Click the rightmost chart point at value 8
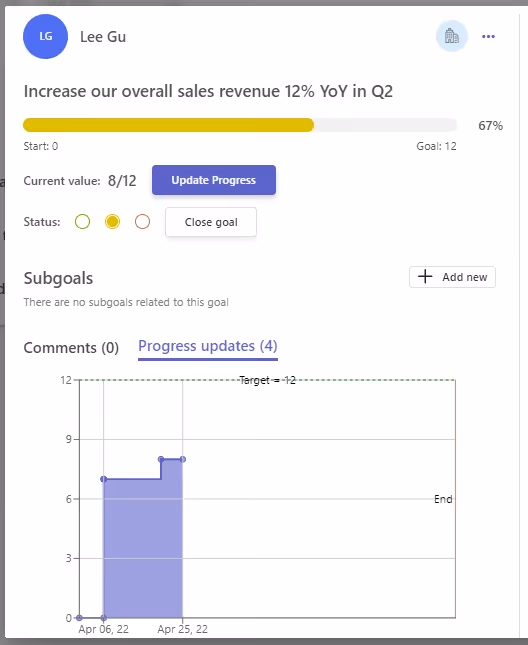528x645 pixels. pyautogui.click(x=183, y=459)
